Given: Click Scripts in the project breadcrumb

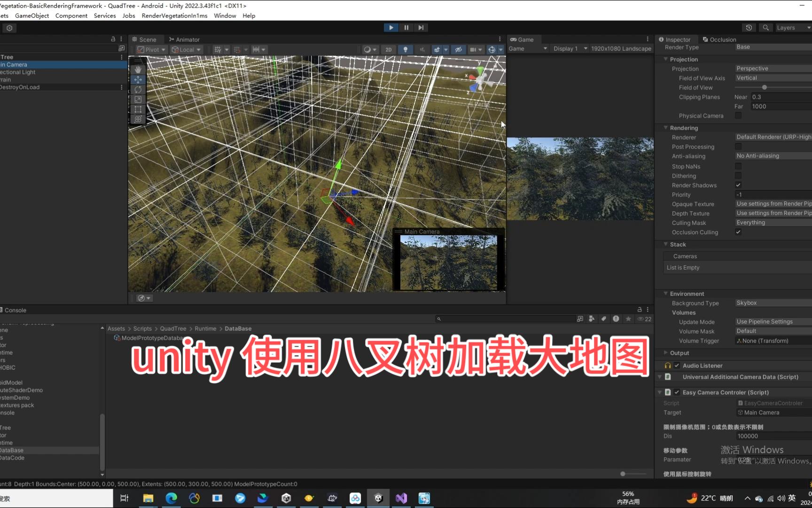Looking at the screenshot, I should (142, 329).
